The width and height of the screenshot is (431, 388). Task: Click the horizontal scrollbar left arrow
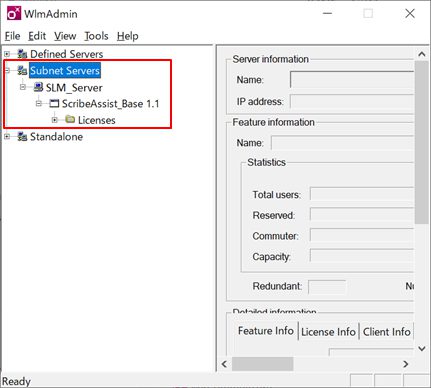(224, 364)
